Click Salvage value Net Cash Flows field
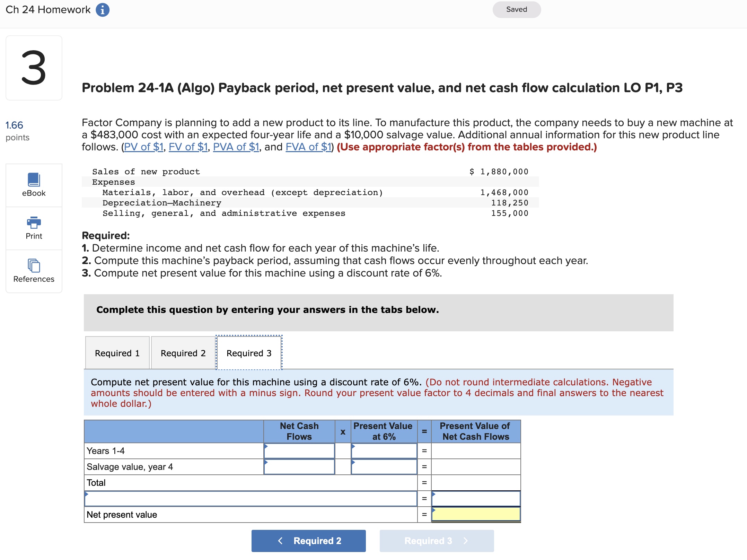The image size is (747, 560). [x=299, y=467]
